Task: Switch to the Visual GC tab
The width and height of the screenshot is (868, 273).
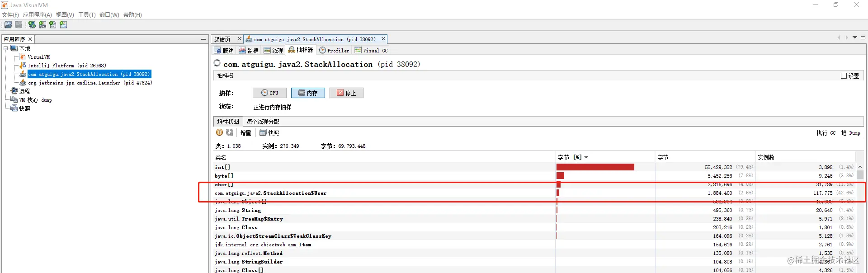Action: coord(371,51)
